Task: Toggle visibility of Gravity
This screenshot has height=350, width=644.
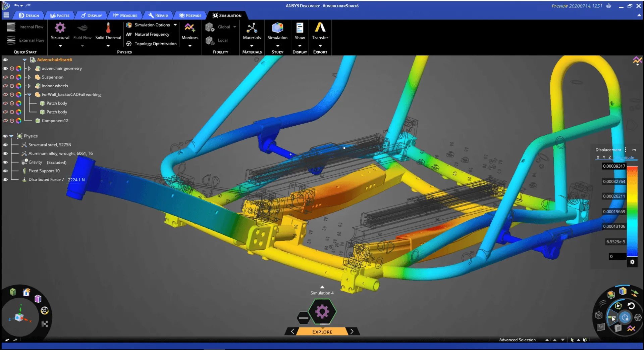Action: click(x=5, y=162)
